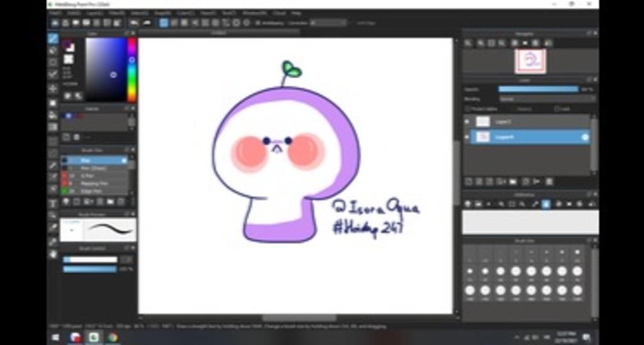Select the Move tool with cross arrows
The image size is (644, 345).
(53, 88)
